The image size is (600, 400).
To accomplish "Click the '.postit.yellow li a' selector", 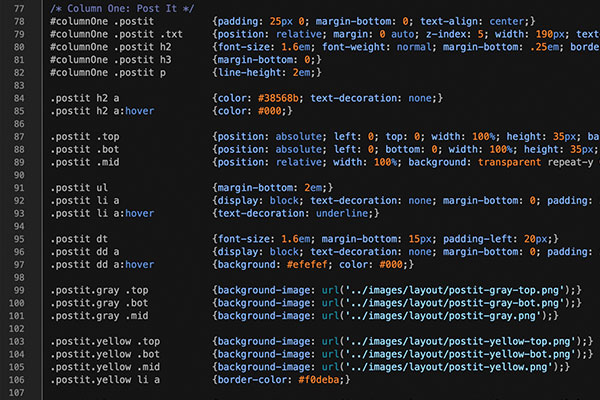I will tap(106, 380).
